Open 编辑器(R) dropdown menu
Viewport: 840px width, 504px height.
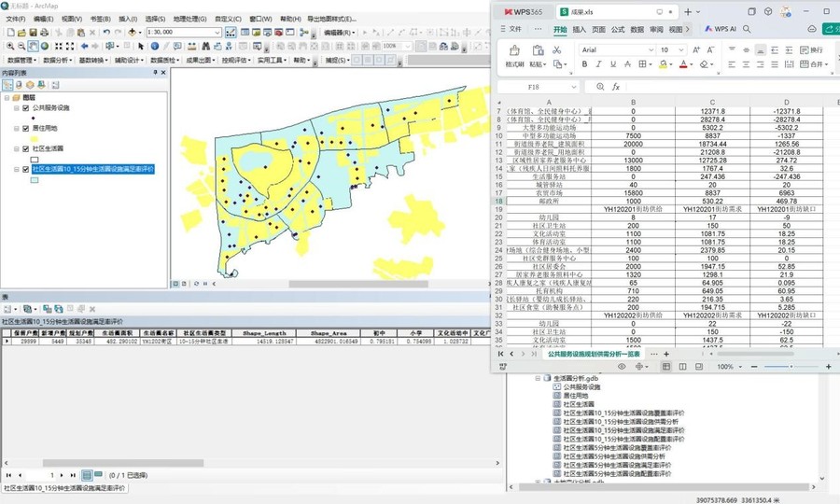click(x=340, y=33)
